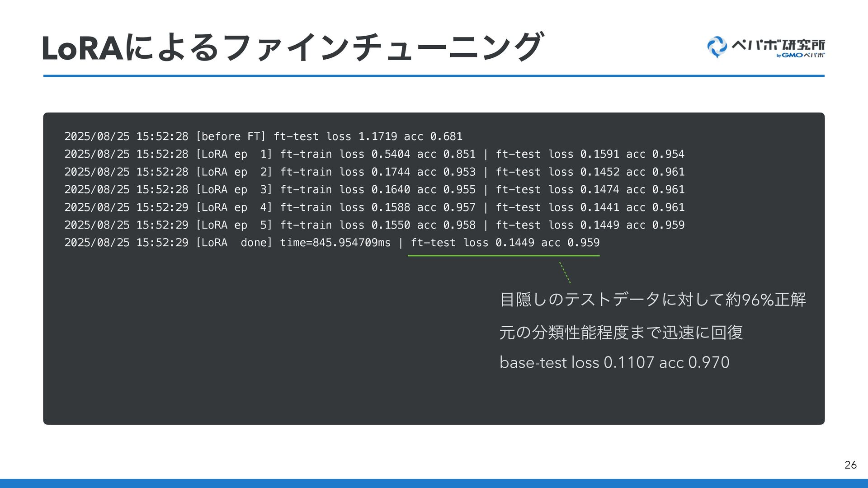Click ep 5 ft-test loss 0.1449 value

tap(600, 225)
